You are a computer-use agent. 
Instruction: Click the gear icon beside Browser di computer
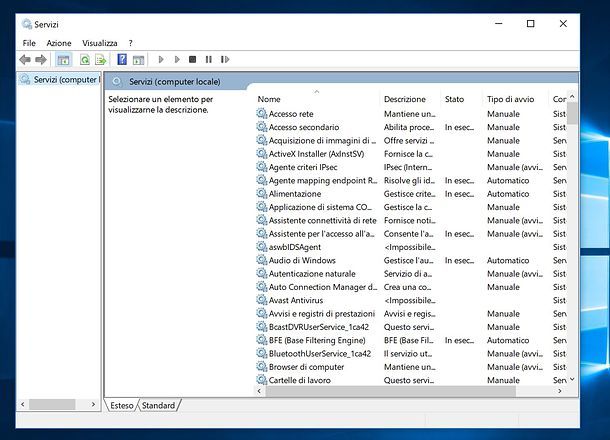(261, 366)
